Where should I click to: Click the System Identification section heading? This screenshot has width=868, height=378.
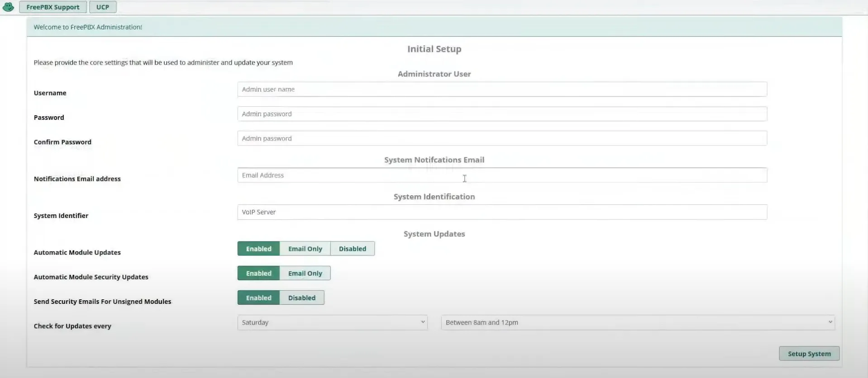(x=434, y=197)
